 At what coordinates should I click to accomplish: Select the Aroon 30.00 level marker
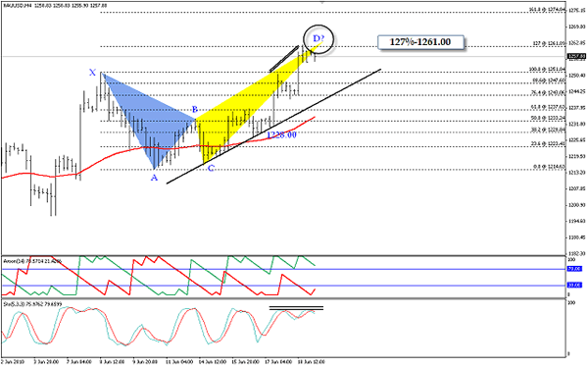(574, 285)
